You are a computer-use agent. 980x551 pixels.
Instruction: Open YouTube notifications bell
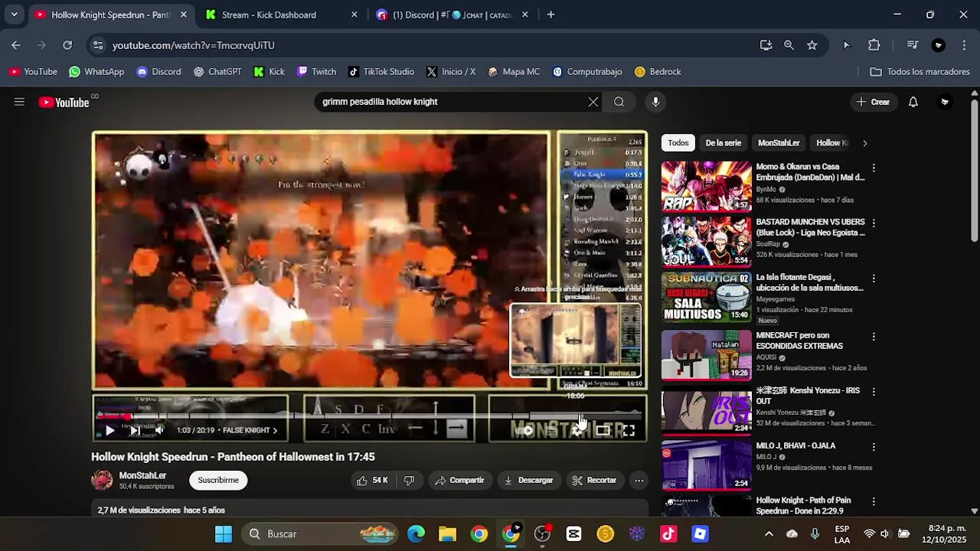point(913,102)
